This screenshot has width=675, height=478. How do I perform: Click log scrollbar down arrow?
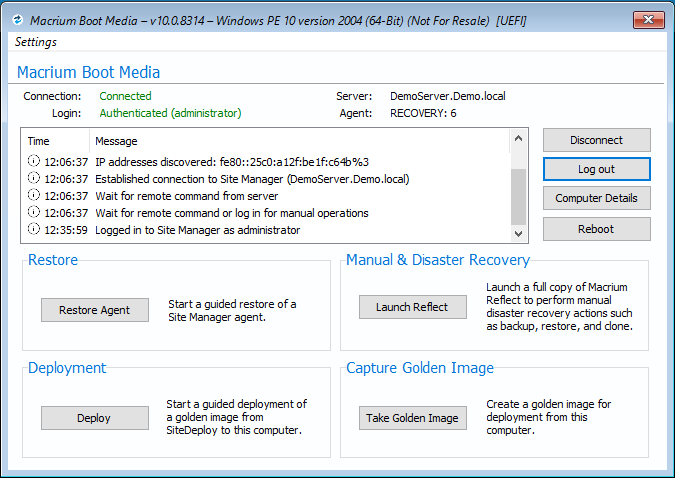tap(518, 233)
